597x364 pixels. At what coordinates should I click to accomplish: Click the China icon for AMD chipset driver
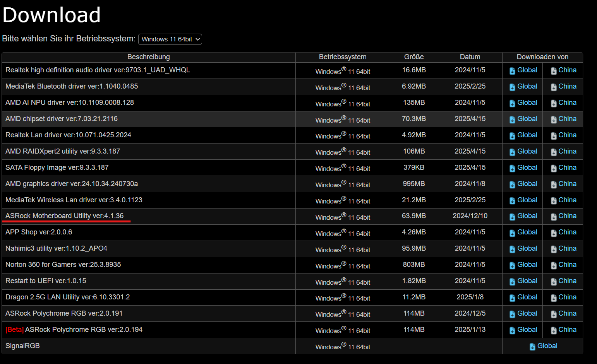coord(554,120)
